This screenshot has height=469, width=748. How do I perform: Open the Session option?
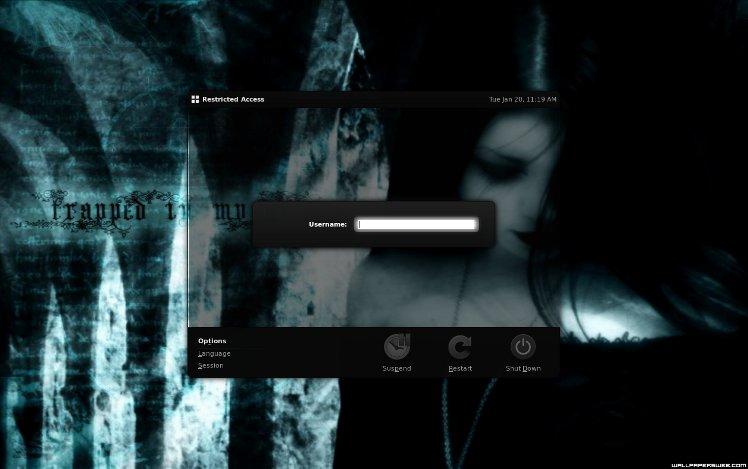tap(210, 365)
